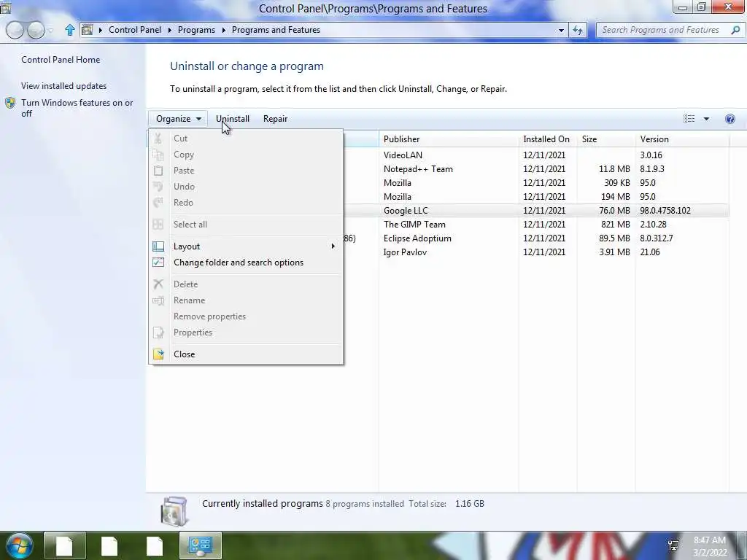Image resolution: width=747 pixels, height=560 pixels.
Task: Click the Windows Start orb
Action: pyautogui.click(x=20, y=545)
